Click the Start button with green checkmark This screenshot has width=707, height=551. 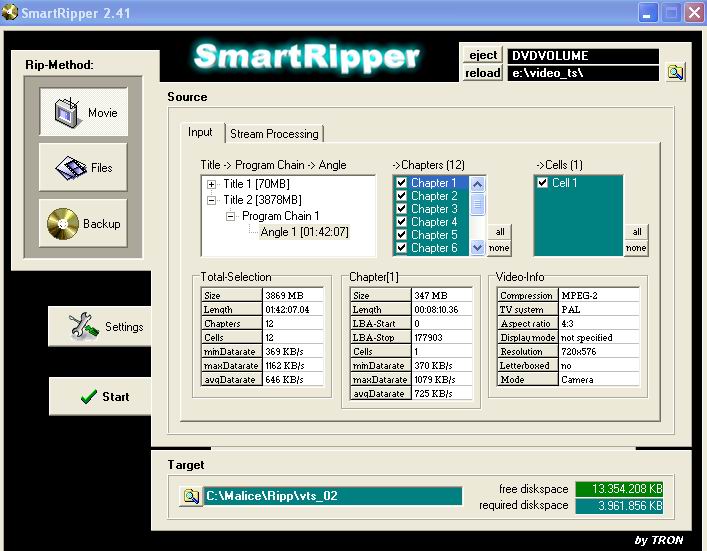100,396
